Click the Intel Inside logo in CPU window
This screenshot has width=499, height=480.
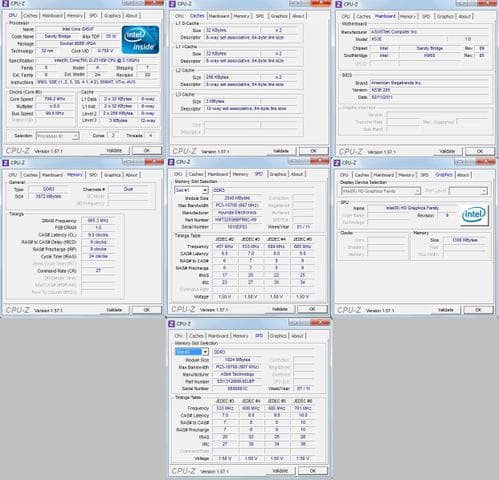140,40
